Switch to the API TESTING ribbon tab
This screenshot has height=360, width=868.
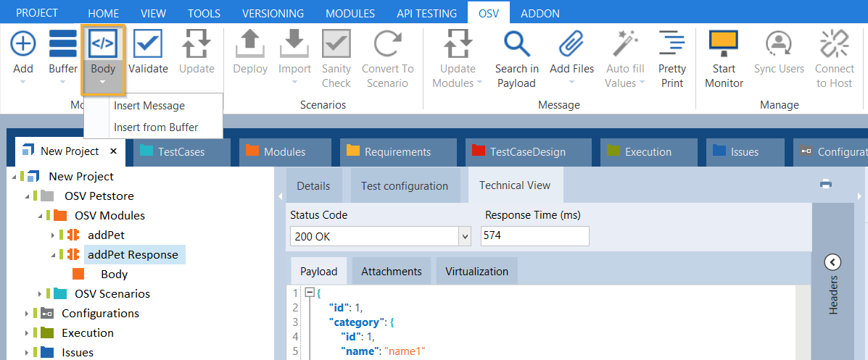click(x=426, y=13)
